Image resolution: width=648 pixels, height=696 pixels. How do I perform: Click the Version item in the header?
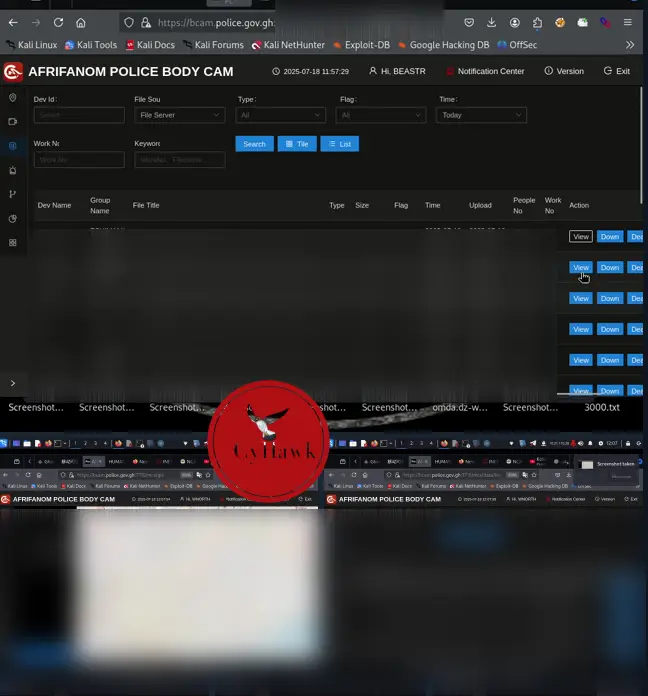point(564,71)
